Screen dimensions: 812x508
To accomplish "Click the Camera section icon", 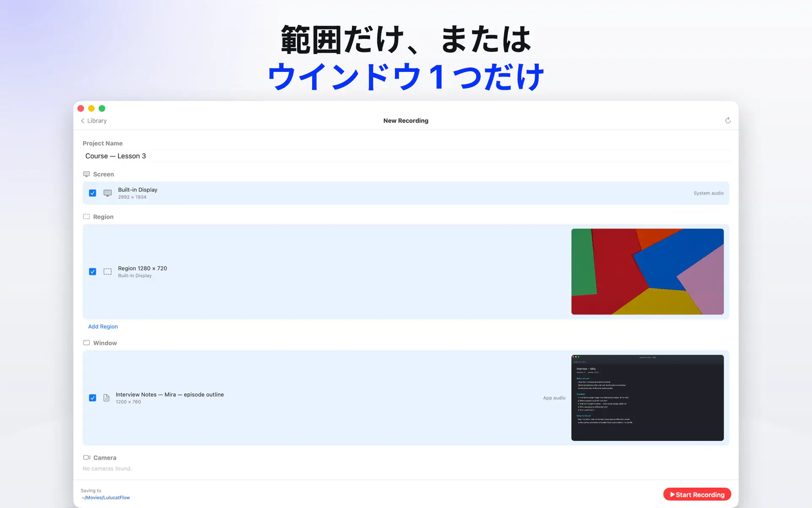I will tap(87, 458).
